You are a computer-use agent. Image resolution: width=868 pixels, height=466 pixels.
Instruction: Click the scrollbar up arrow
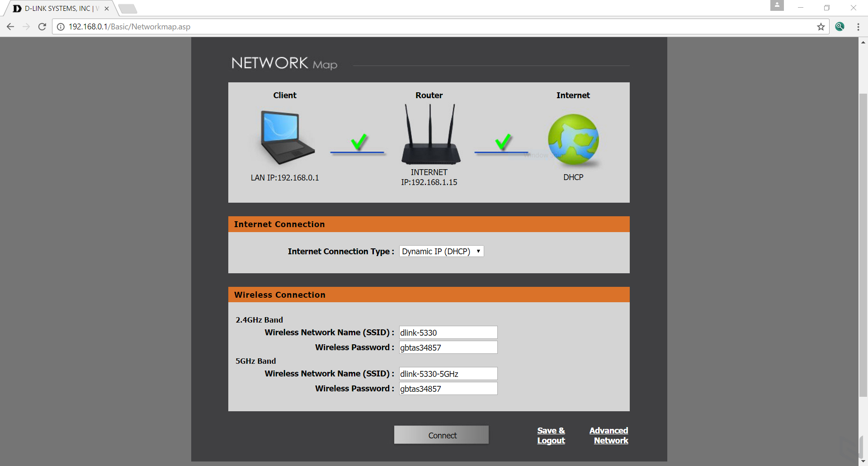click(x=863, y=42)
